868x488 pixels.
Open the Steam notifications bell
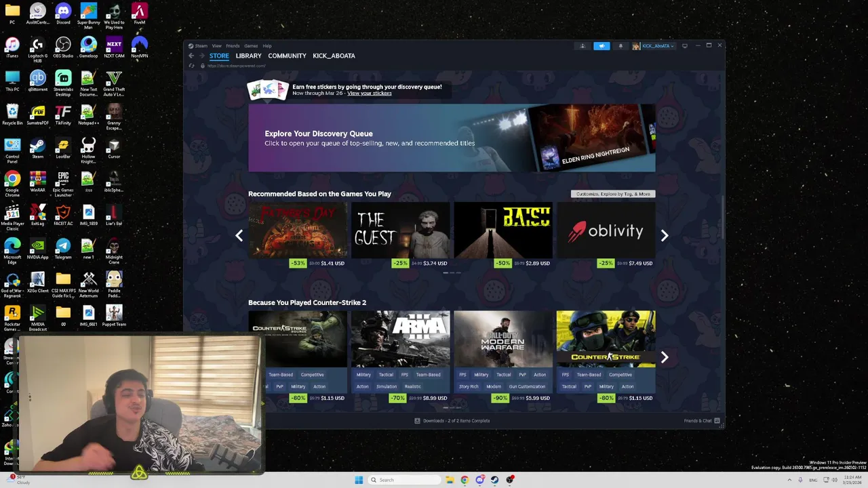click(x=620, y=46)
